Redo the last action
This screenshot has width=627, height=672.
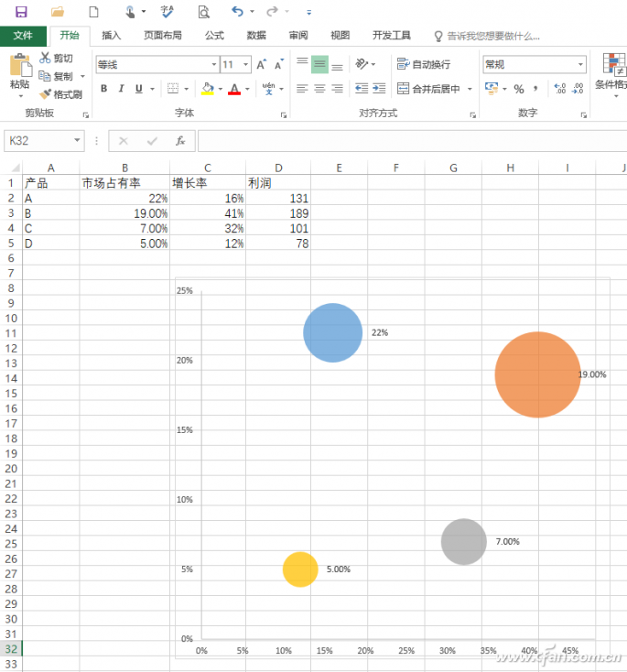(272, 12)
